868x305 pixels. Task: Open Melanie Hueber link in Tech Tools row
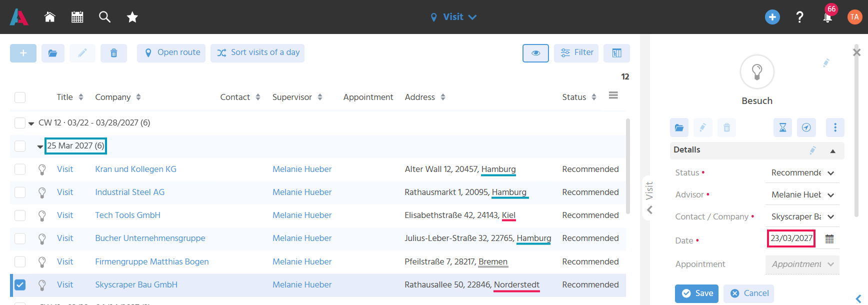click(302, 215)
